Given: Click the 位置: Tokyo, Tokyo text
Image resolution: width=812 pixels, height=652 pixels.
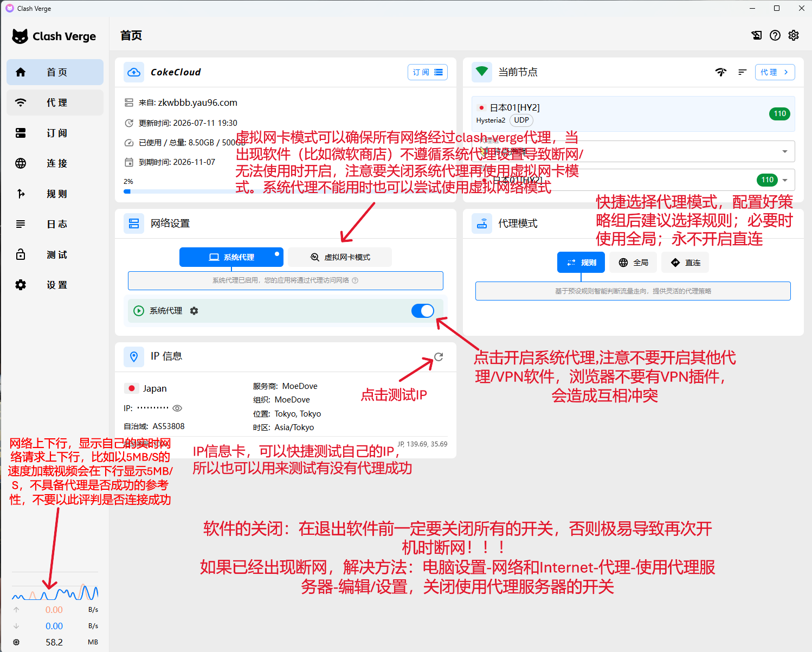Looking at the screenshot, I should click(x=287, y=414).
